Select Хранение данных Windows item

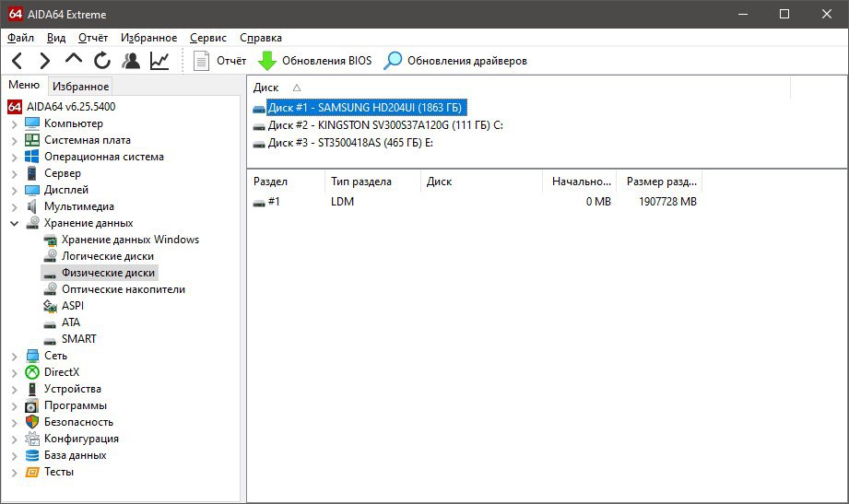[x=130, y=240]
